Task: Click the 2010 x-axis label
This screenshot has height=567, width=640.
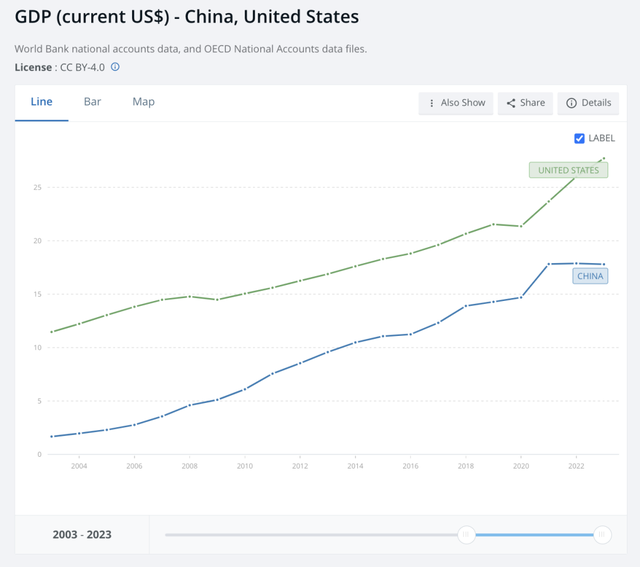Action: 244,466
